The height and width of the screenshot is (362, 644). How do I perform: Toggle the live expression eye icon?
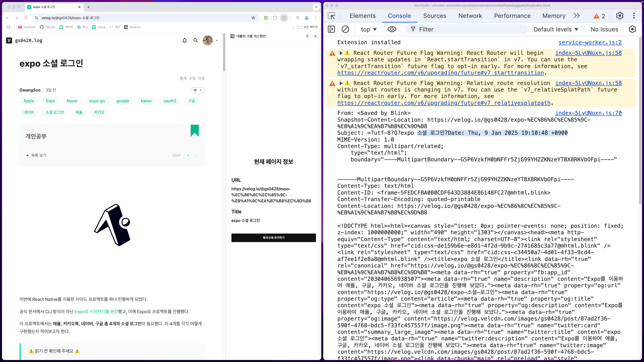click(x=392, y=29)
